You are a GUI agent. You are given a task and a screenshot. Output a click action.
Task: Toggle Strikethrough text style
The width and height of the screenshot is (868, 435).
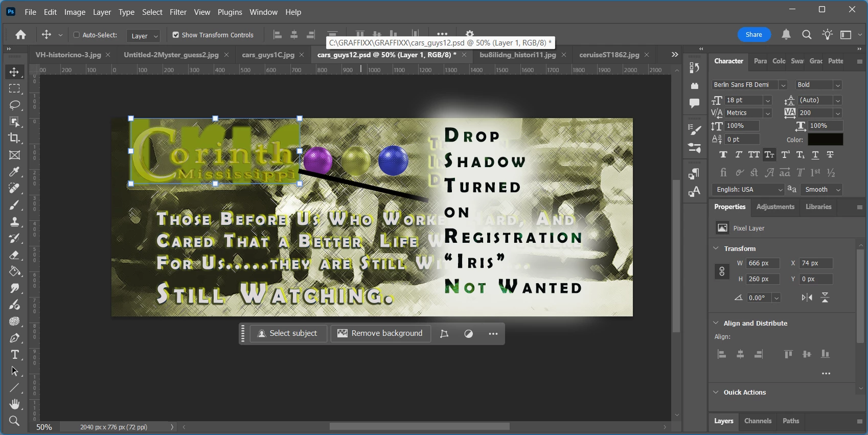[x=830, y=155]
